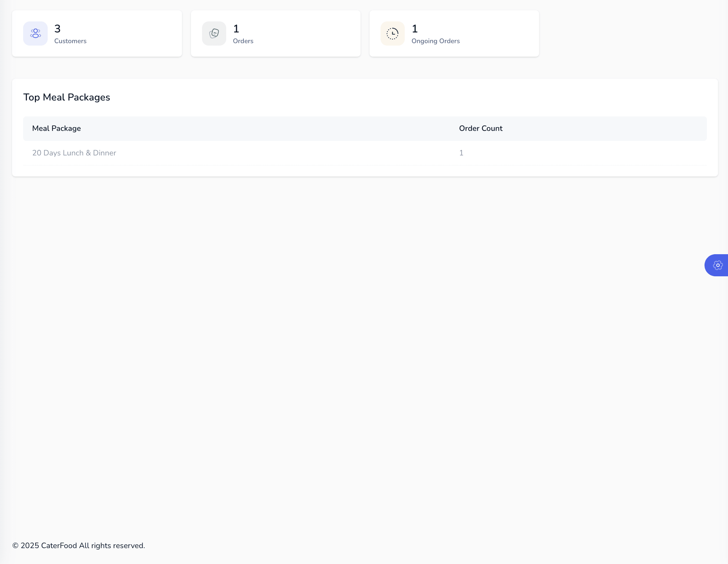Click the Orders summary card
The image size is (728, 564).
(276, 33)
